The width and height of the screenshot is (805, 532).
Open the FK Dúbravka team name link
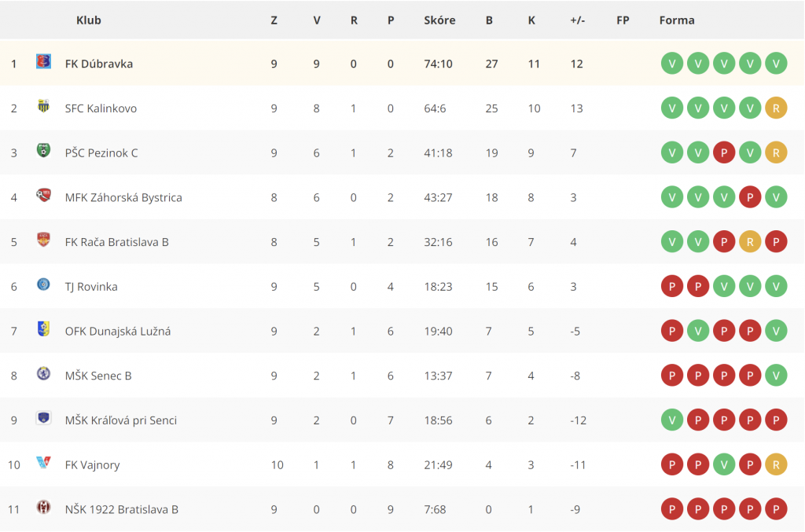(x=98, y=64)
